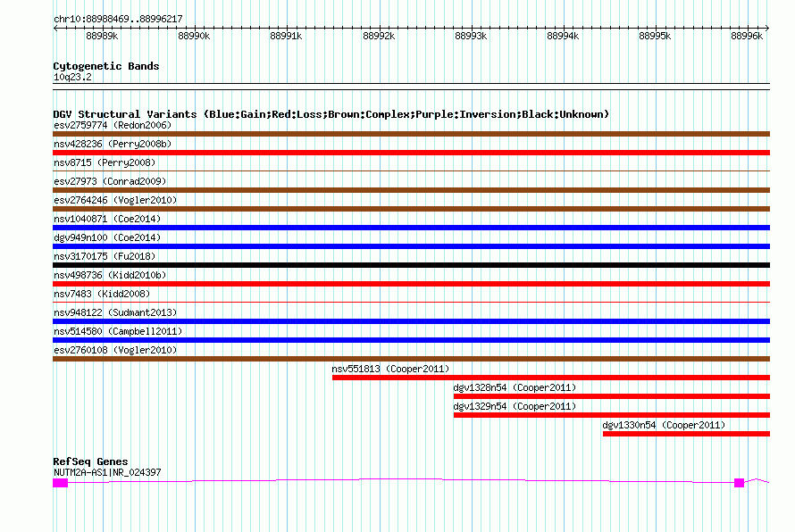Image resolution: width=795 pixels, height=532 pixels.
Task: Click the 88996k ruler tick label
Action: [x=747, y=36]
